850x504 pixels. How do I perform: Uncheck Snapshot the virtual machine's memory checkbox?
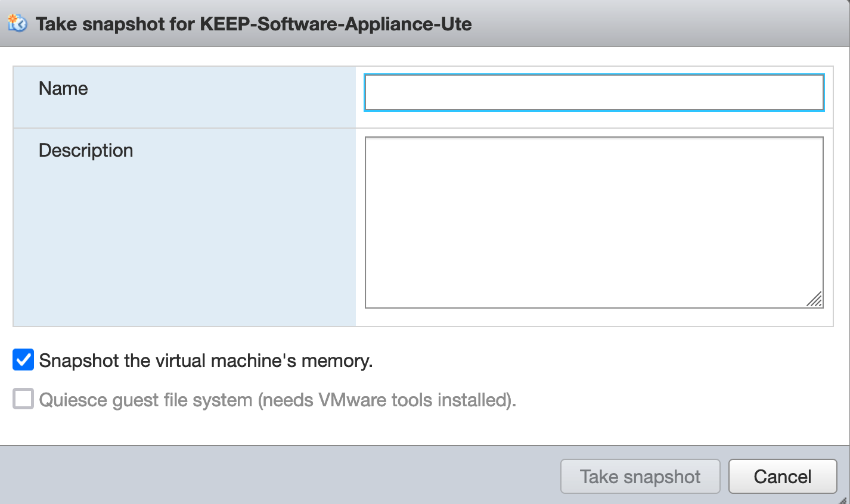pyautogui.click(x=23, y=360)
